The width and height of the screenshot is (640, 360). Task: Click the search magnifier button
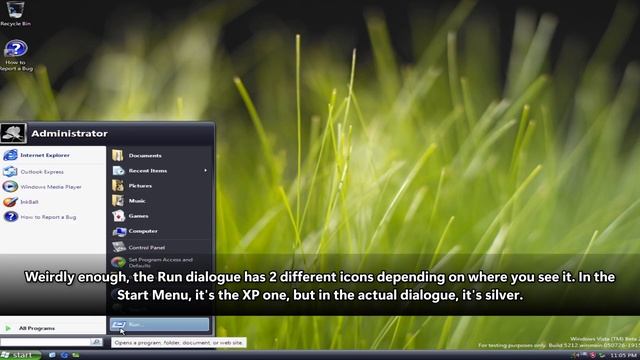pyautogui.click(x=97, y=342)
